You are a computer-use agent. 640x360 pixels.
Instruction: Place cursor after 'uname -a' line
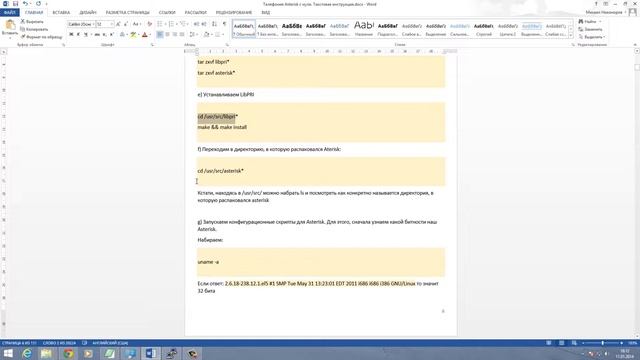[x=219, y=262]
